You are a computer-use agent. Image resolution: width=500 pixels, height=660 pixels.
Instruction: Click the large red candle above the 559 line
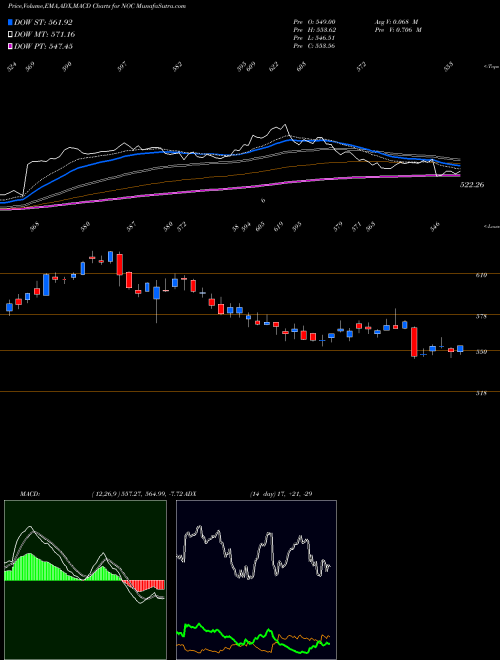point(414,342)
